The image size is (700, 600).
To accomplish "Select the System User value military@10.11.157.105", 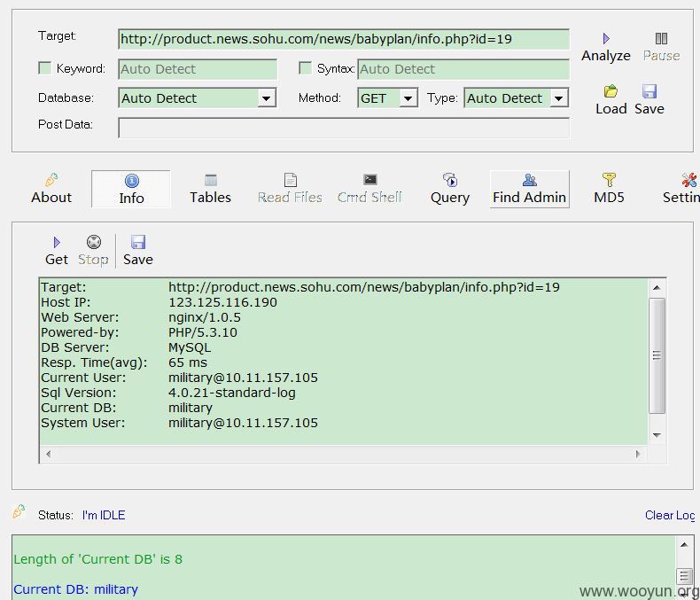I will [243, 423].
